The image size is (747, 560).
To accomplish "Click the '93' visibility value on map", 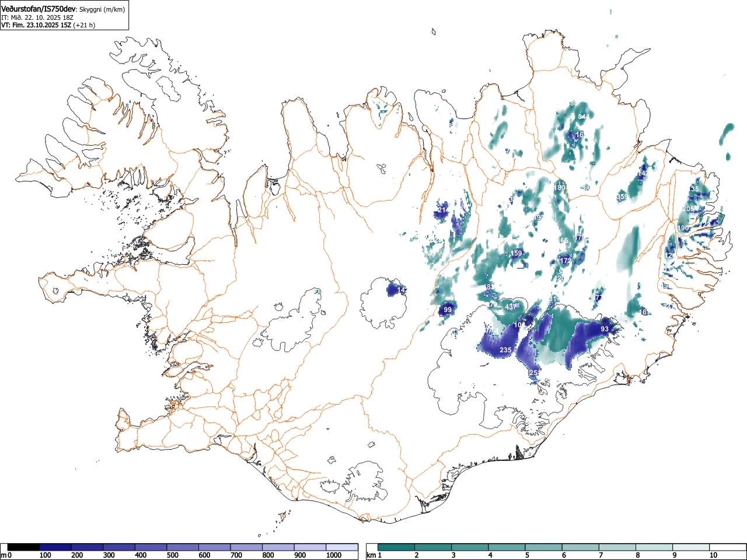I will point(605,329).
